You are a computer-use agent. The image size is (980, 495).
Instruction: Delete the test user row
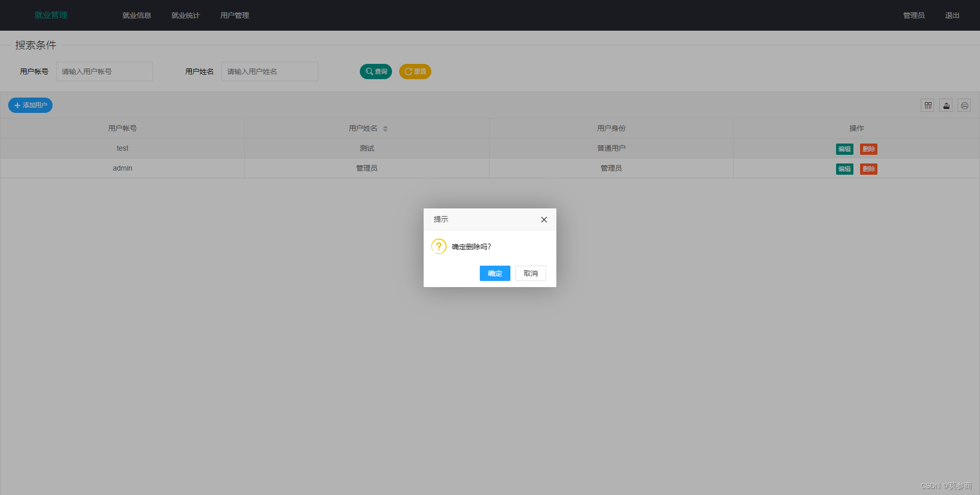click(x=869, y=149)
